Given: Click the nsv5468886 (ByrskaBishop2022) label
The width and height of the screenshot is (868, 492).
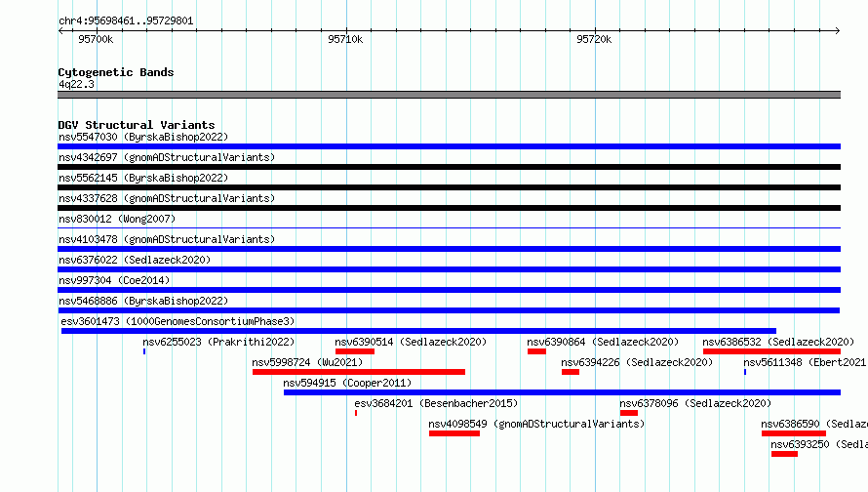Looking at the screenshot, I should click(x=143, y=301).
